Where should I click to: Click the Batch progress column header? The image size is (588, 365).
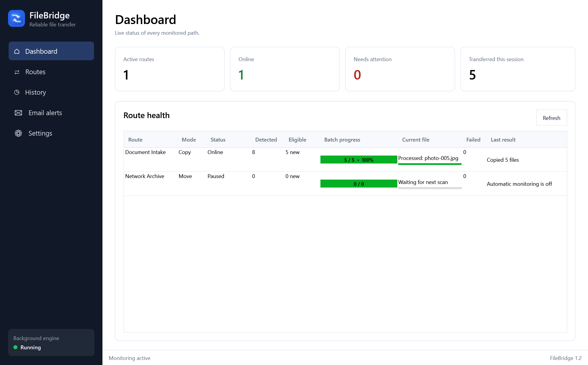342,139
